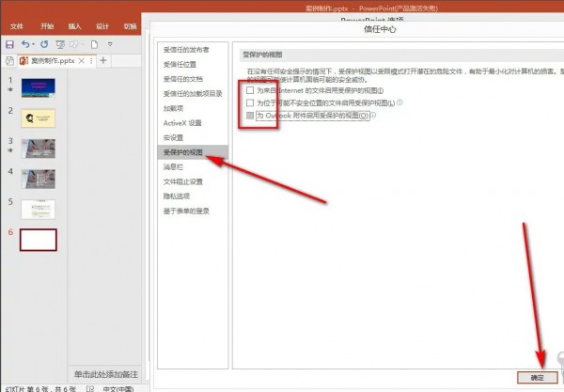Open the 切换 ribbon tab
Viewport: 564px width, 392px height.
(x=130, y=26)
